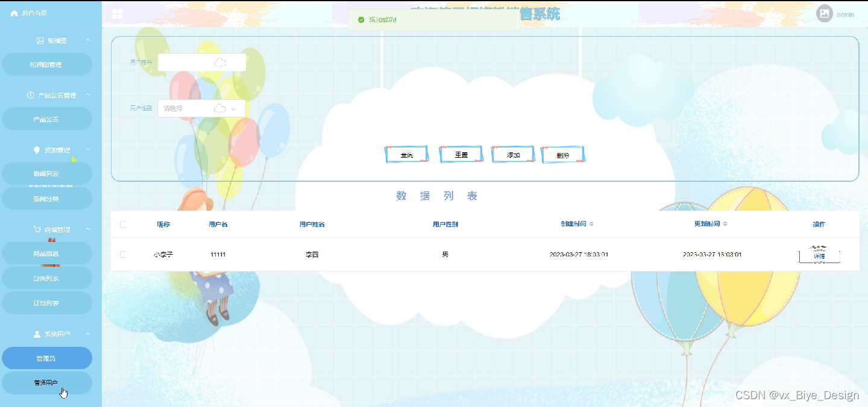Image resolution: width=868 pixels, height=407 pixels.
Task: Click the shield icon next to 资源管理
Action: click(x=37, y=150)
